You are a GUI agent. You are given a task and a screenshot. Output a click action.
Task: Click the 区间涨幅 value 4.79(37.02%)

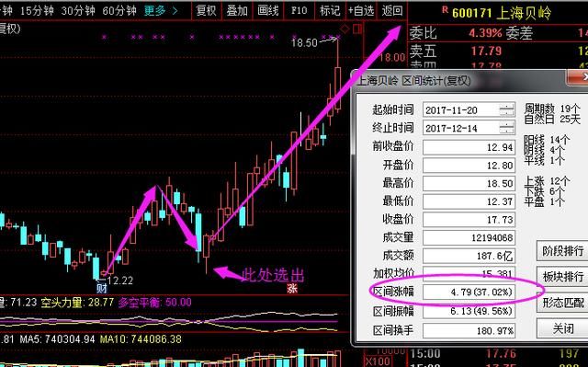tap(469, 292)
